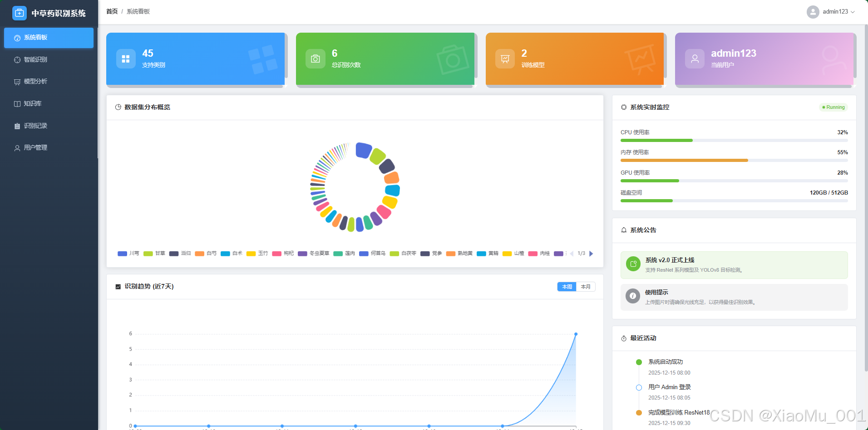Open 系统看板 in the sidebar

click(x=49, y=38)
